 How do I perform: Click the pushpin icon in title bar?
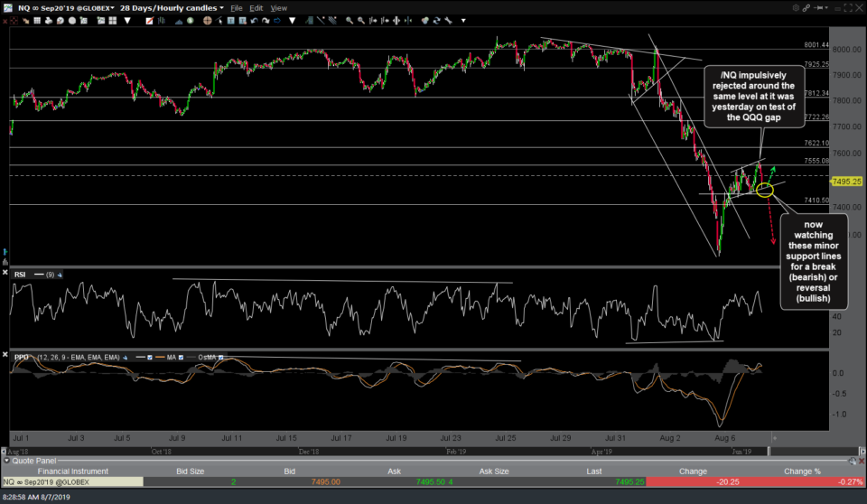pyautogui.click(x=818, y=8)
